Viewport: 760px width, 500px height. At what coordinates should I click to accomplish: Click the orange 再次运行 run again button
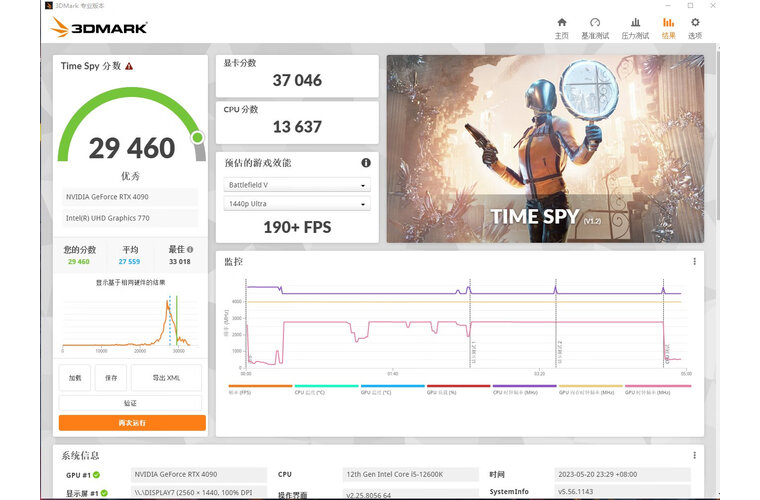pos(132,423)
